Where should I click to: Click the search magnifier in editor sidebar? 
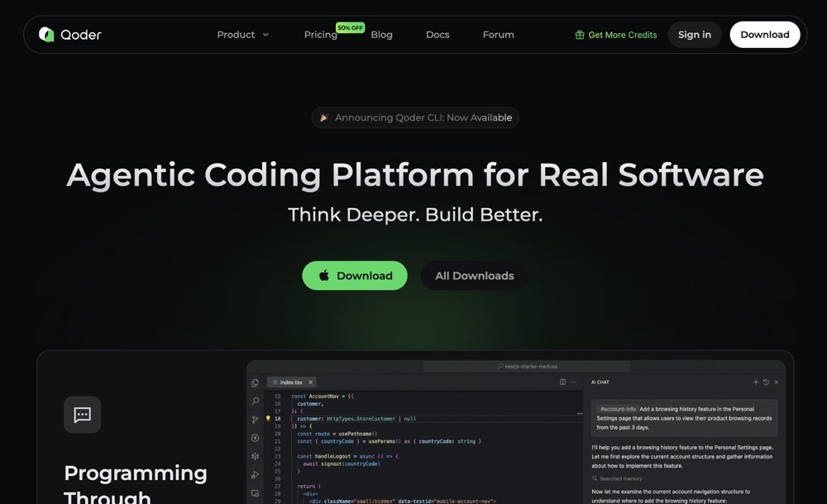(x=255, y=401)
